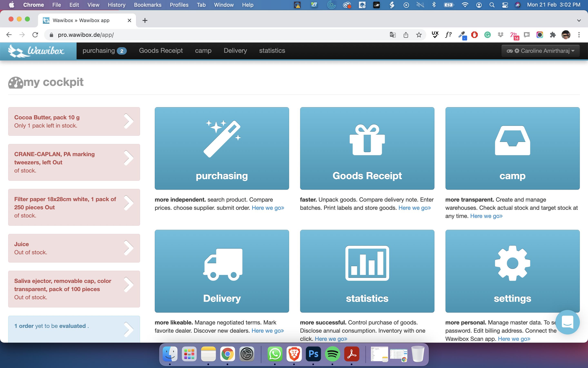Open the statistics bar chart tile
This screenshot has height=368, width=588.
[x=367, y=271]
